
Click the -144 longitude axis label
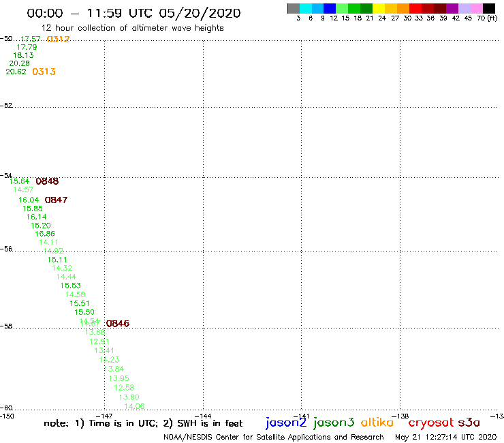pos(203,416)
